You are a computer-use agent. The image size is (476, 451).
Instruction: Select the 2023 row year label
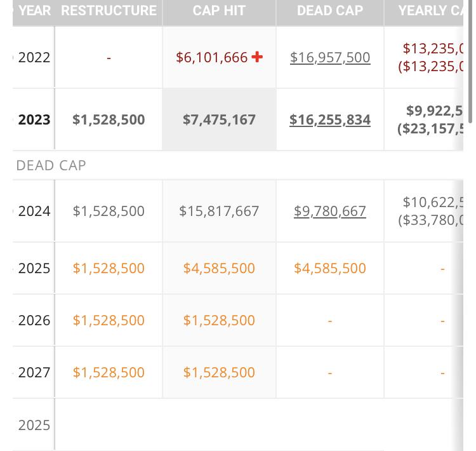point(34,119)
